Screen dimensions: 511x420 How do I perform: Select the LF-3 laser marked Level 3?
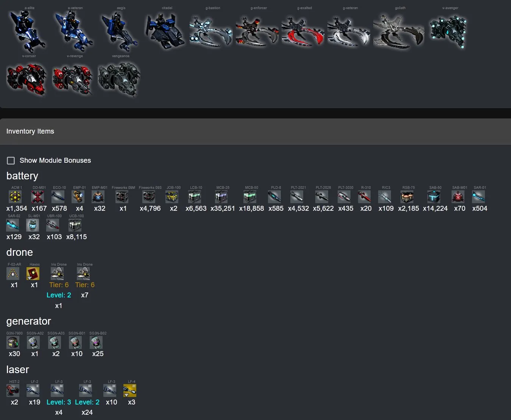click(57, 391)
